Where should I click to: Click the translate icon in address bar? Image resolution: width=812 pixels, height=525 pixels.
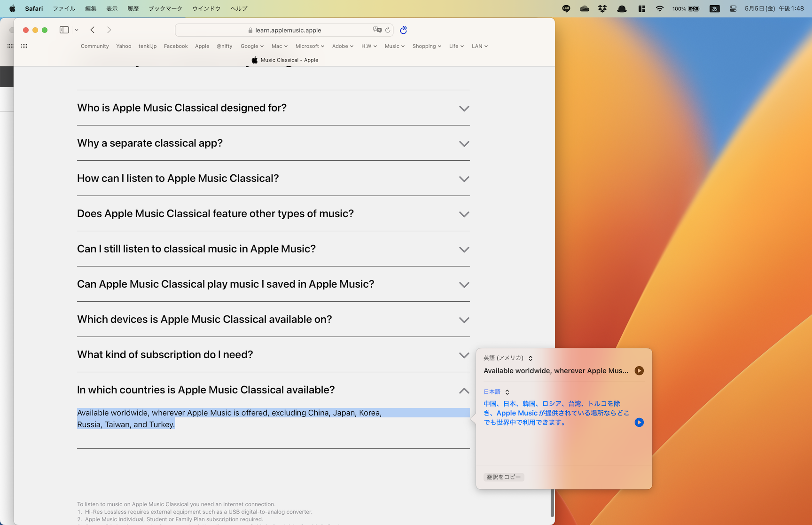pyautogui.click(x=377, y=30)
